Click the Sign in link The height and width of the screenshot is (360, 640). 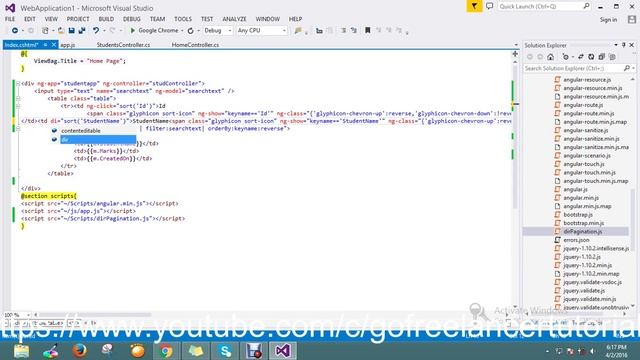coord(608,20)
